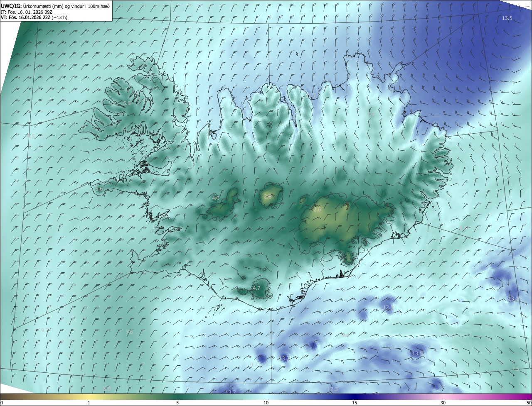This screenshot has height=406, width=532.
Task: Click the 'VT: Fös. 16.01.2026 22Z (+13 h)' line
Action: pyautogui.click(x=34, y=17)
